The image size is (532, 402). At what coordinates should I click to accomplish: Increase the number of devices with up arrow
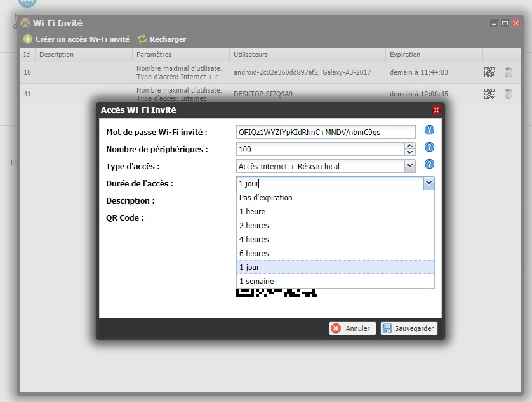pos(410,146)
